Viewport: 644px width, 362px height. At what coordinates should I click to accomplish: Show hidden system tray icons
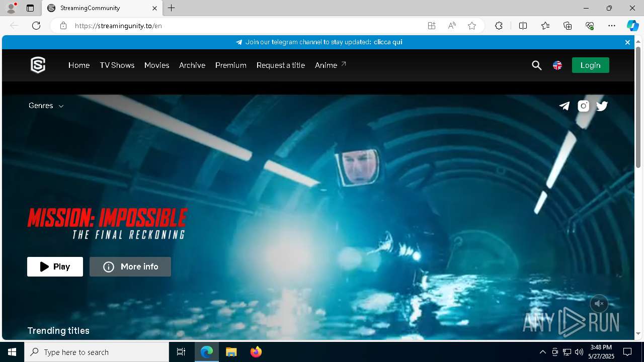(542, 352)
